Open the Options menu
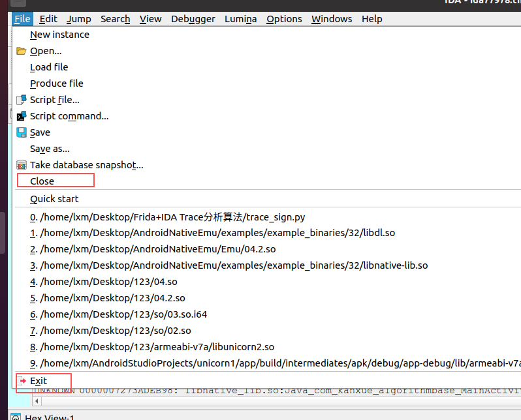Image resolution: width=521 pixels, height=420 pixels. point(284,19)
